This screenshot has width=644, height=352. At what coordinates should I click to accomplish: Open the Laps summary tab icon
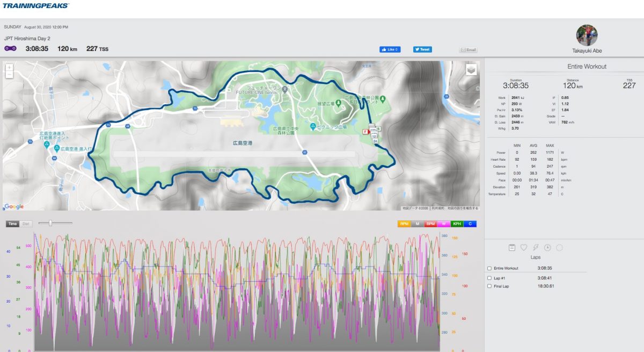pos(512,248)
